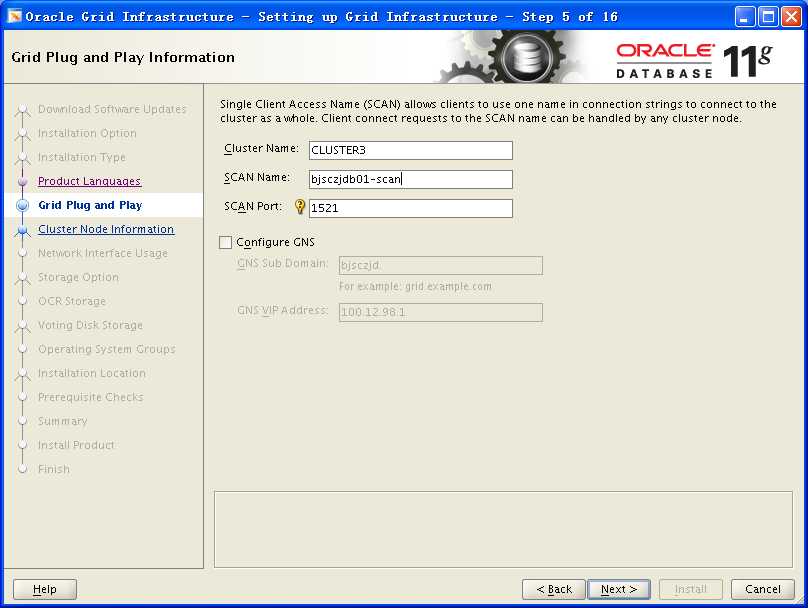Screen dimensions: 808x608
Task: Click the GNS Sub Domain field
Action: click(x=441, y=265)
